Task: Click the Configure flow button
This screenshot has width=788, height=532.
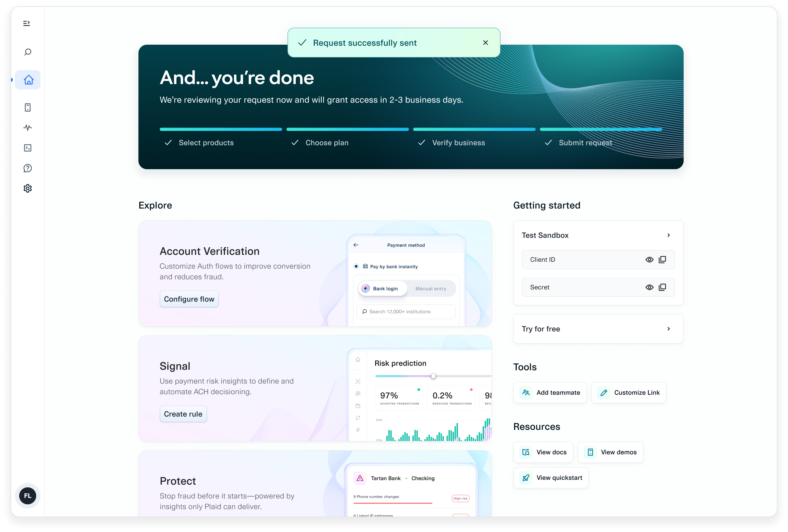Action: (189, 299)
